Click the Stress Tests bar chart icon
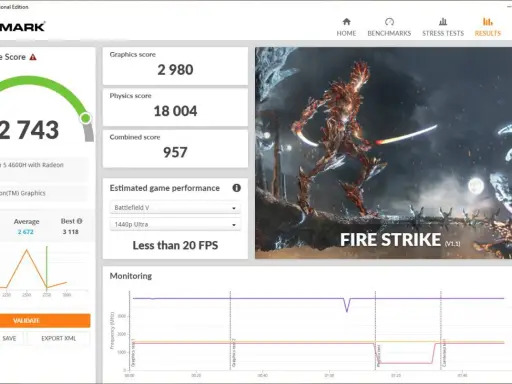This screenshot has width=512, height=384. click(443, 22)
